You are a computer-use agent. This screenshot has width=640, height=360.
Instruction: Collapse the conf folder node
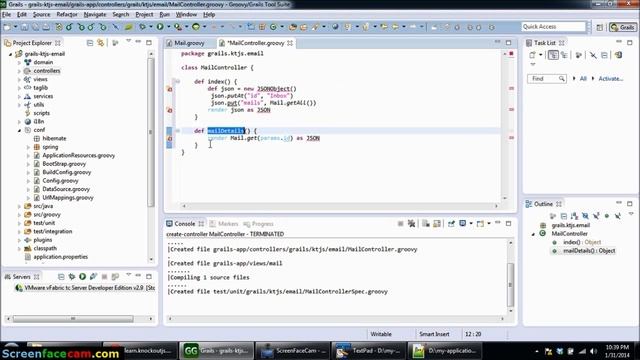coord(19,130)
